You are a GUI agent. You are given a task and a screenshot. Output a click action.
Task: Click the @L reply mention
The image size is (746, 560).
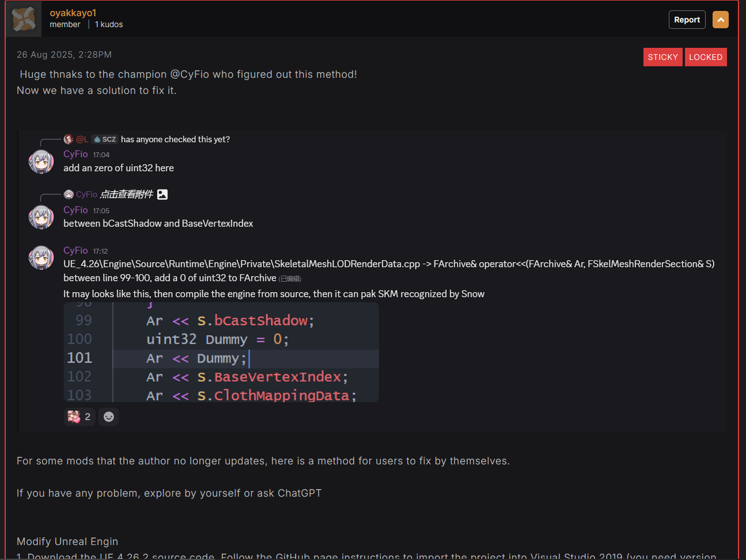[82, 139]
